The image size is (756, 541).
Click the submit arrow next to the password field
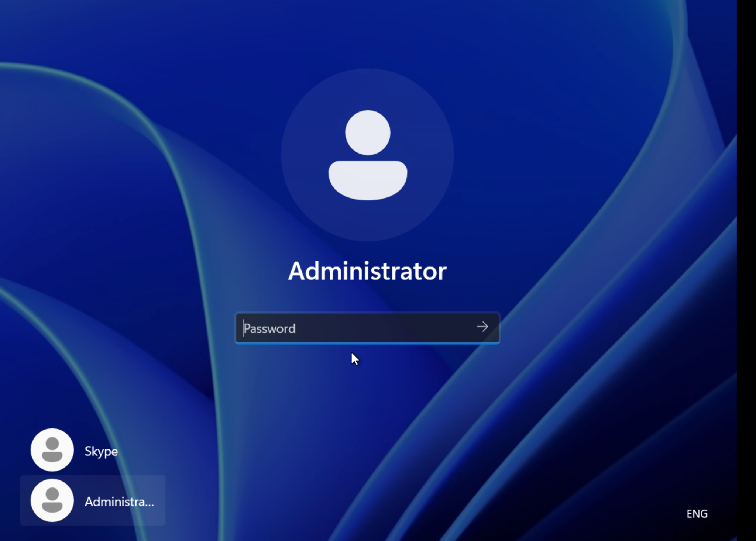point(483,328)
